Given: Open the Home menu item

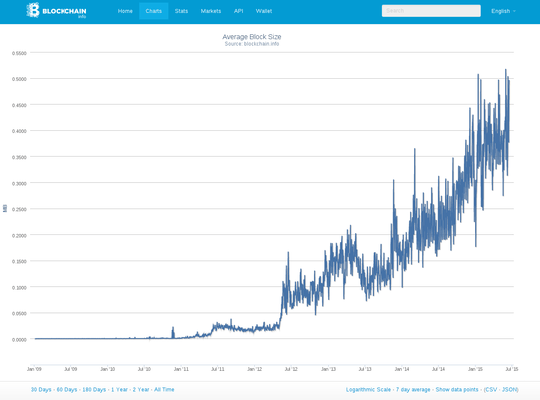Looking at the screenshot, I should 125,11.
